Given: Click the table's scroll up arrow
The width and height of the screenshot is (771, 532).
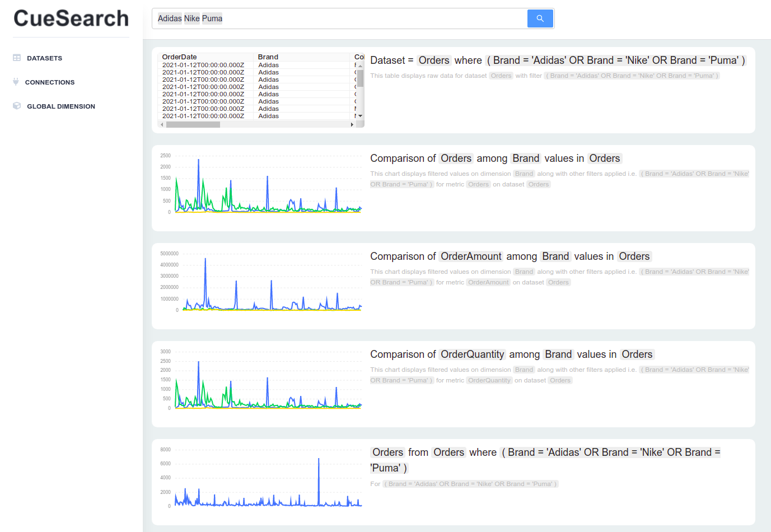Looking at the screenshot, I should pyautogui.click(x=361, y=66).
